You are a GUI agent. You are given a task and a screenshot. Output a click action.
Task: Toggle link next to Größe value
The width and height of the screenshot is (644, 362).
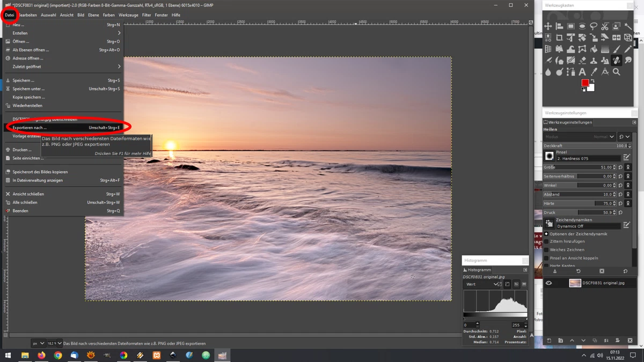coord(628,167)
